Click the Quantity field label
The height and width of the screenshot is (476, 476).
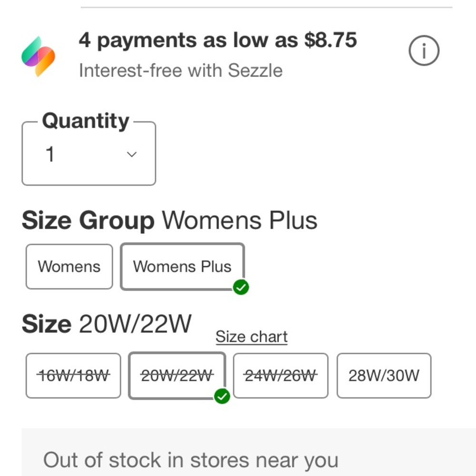coord(85,121)
